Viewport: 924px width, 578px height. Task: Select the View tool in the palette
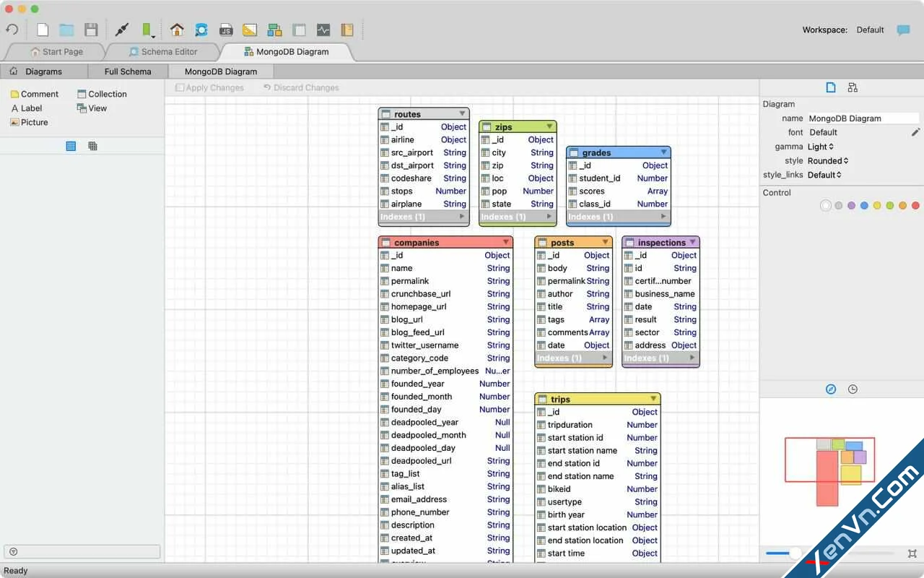click(x=92, y=108)
